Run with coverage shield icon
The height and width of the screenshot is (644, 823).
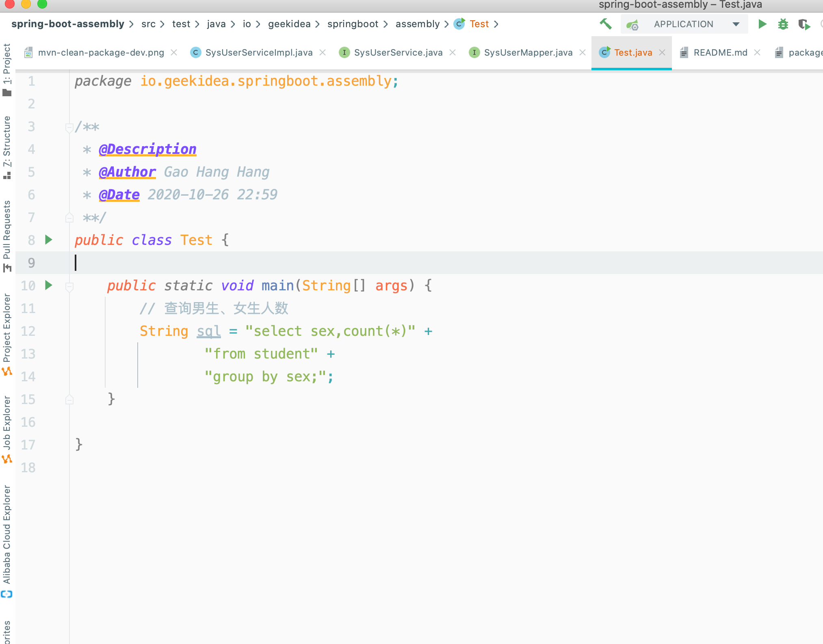(x=804, y=24)
